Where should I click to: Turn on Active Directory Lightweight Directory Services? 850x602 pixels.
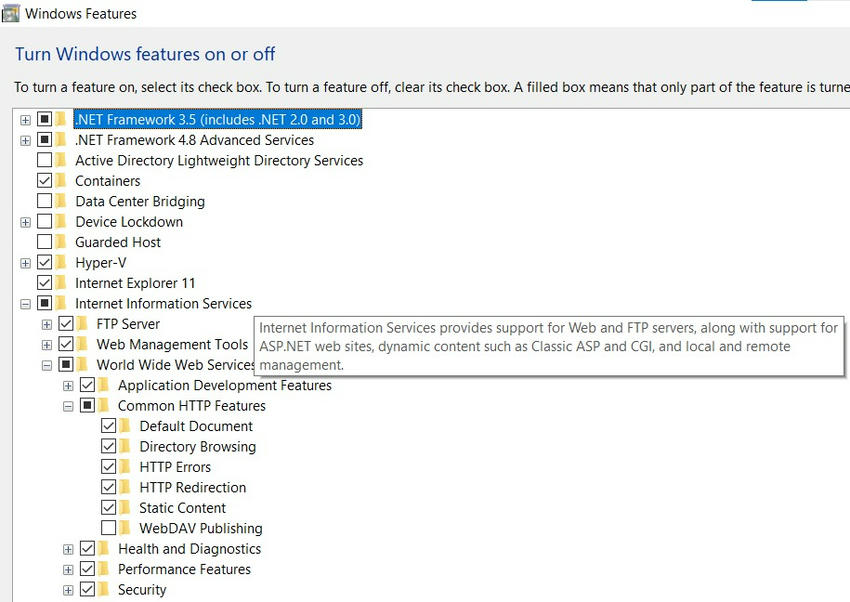[44, 160]
